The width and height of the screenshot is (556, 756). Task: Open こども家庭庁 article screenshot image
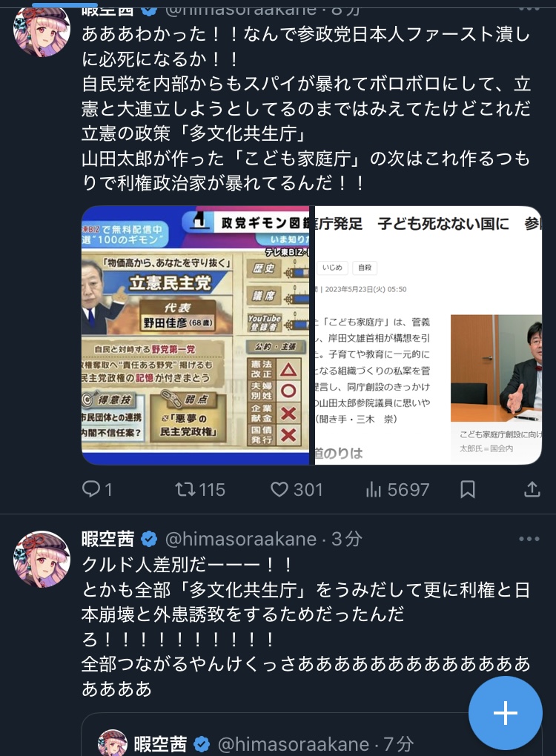pyautogui.click(x=428, y=335)
